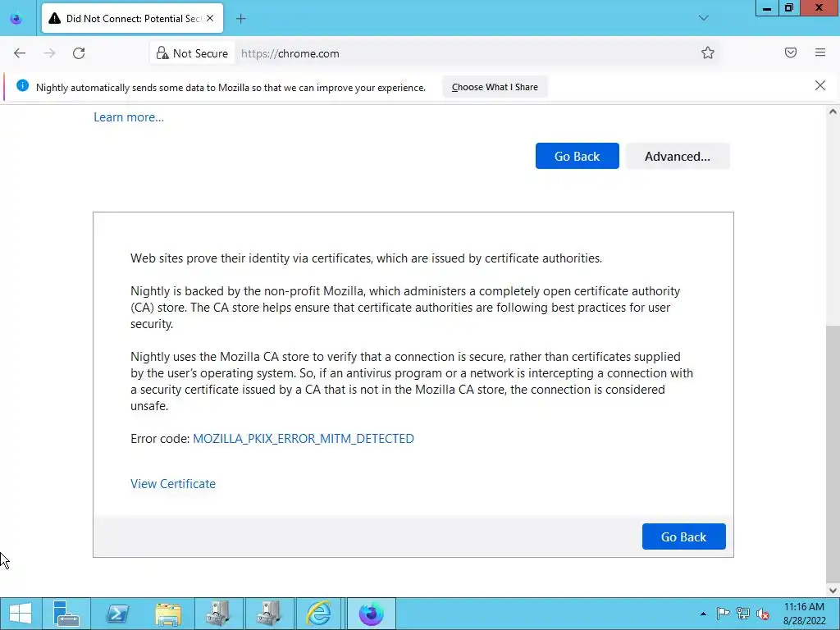Reload the current page
The width and height of the screenshot is (840, 630).
click(79, 53)
